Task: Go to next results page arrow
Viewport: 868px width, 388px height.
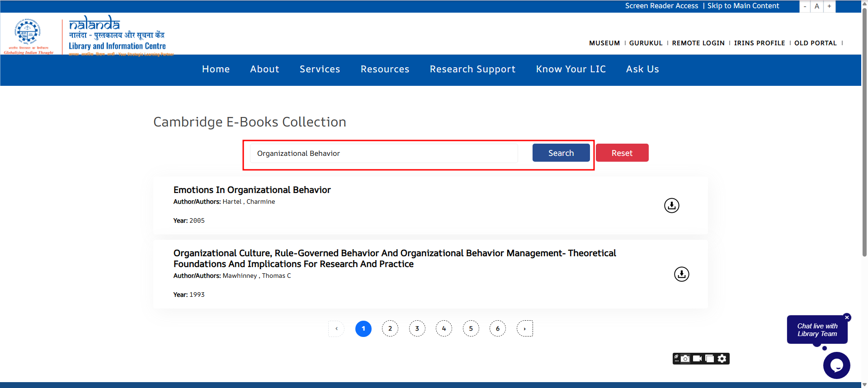Action: coord(524,329)
